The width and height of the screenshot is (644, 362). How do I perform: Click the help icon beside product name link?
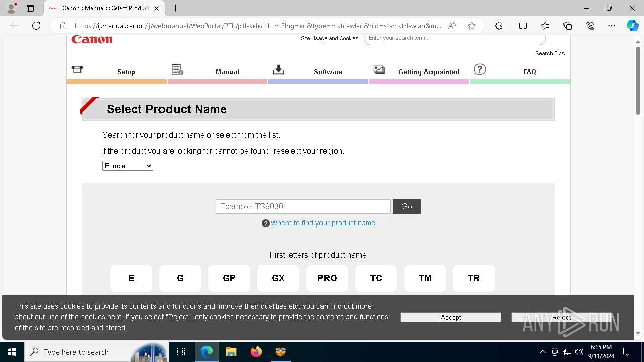(x=266, y=223)
